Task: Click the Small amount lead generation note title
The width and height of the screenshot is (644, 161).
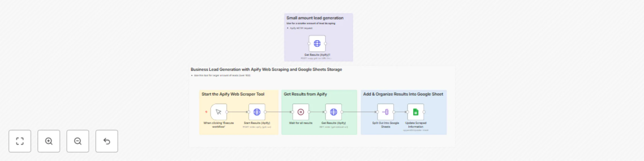Action: [315, 18]
